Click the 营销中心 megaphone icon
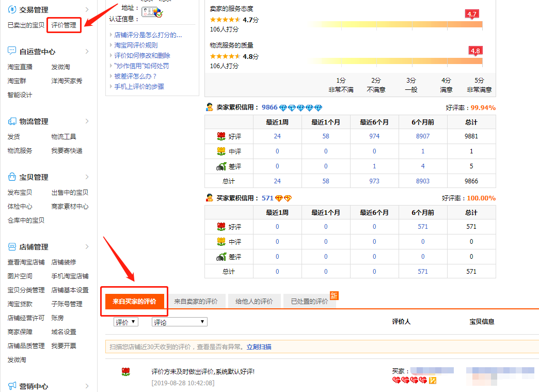This screenshot has height=392, width=539. point(11,386)
